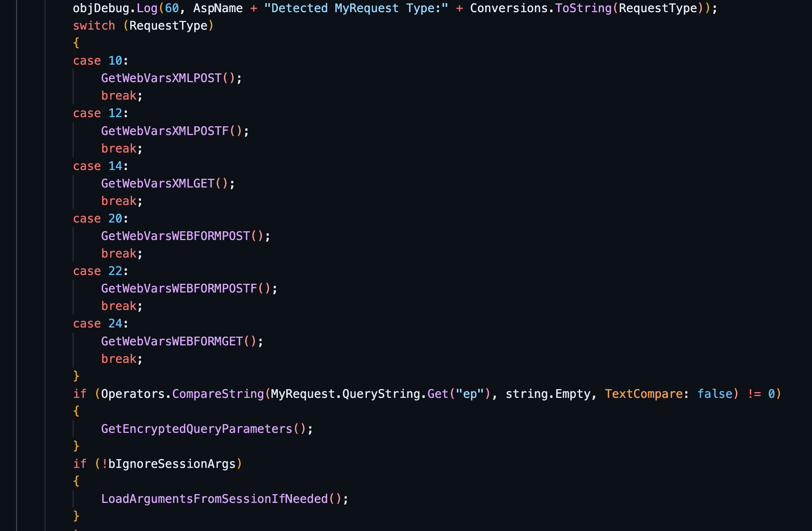Click GetEncryptedQueryParameters function call
The height and width of the screenshot is (531, 812).
pyautogui.click(x=197, y=429)
